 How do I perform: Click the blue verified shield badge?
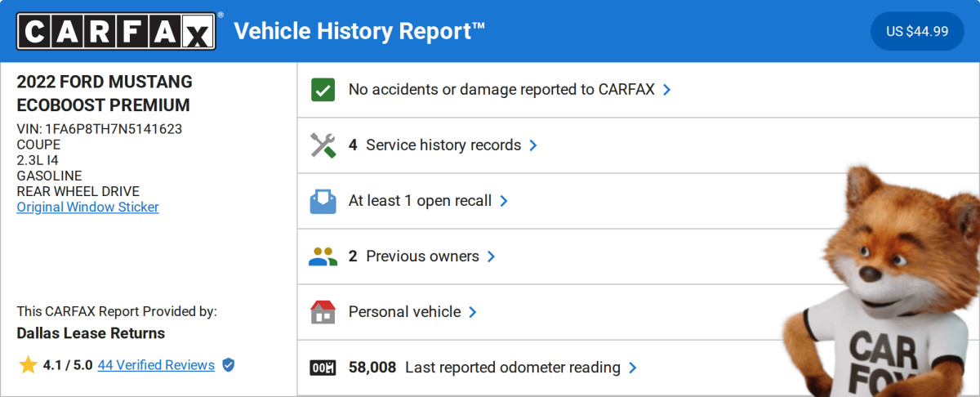[x=229, y=365]
